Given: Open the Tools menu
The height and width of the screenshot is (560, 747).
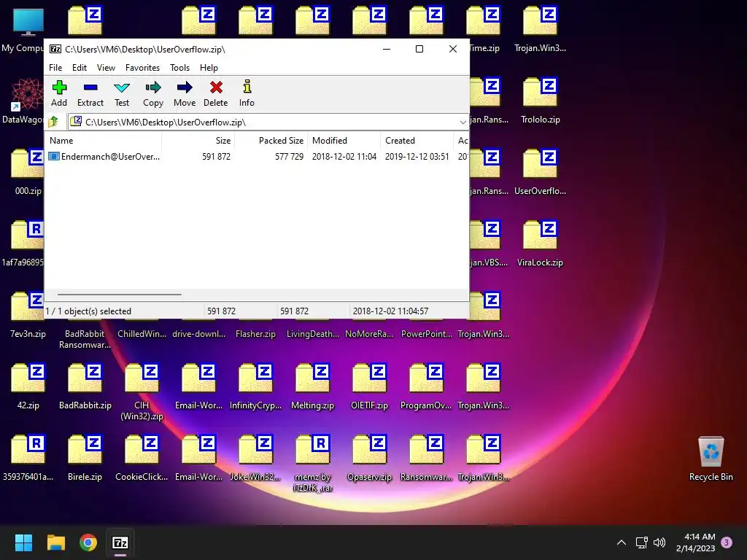Looking at the screenshot, I should click(x=179, y=68).
